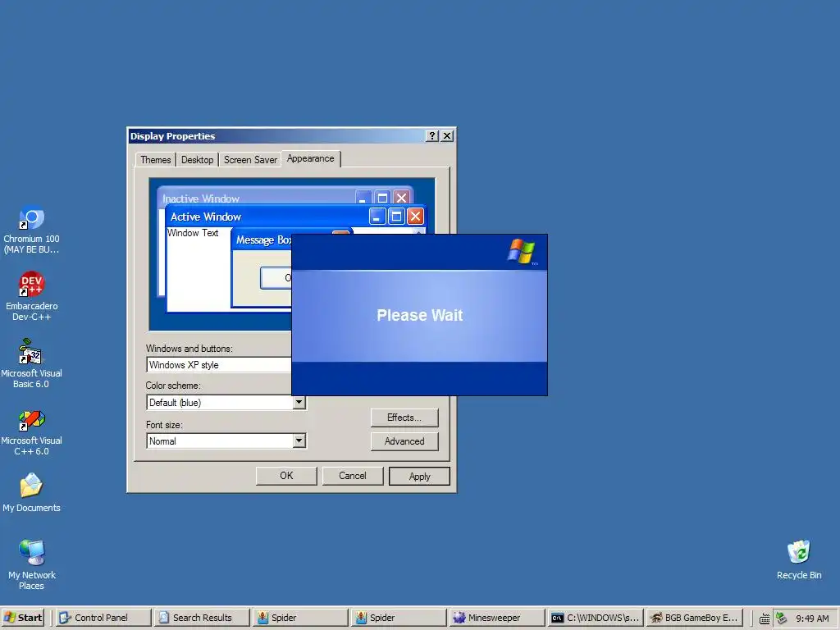Select Microsoft Visual C++ 6.0 icon
The height and width of the screenshot is (630, 840).
[x=31, y=431]
